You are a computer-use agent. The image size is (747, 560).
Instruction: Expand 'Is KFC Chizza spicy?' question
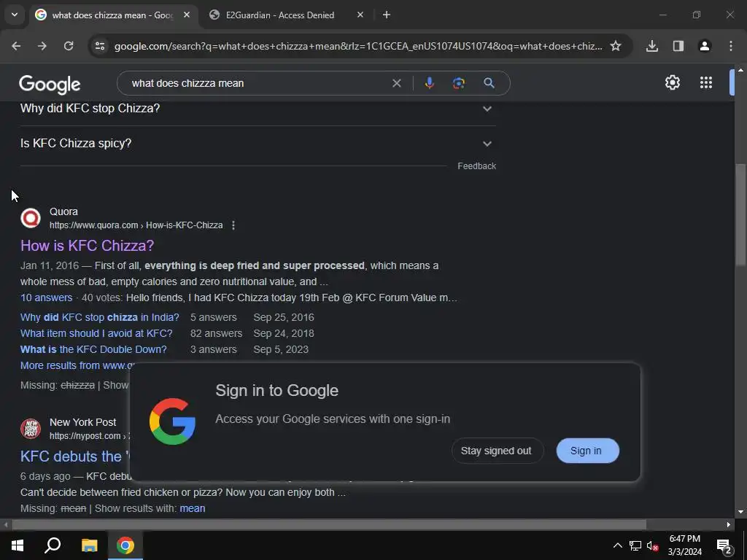tap(258, 144)
